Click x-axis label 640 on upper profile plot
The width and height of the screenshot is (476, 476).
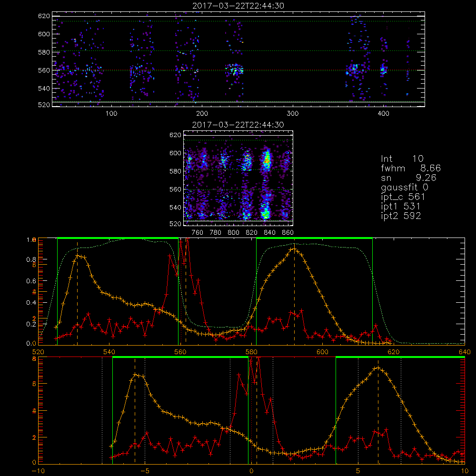(x=465, y=352)
